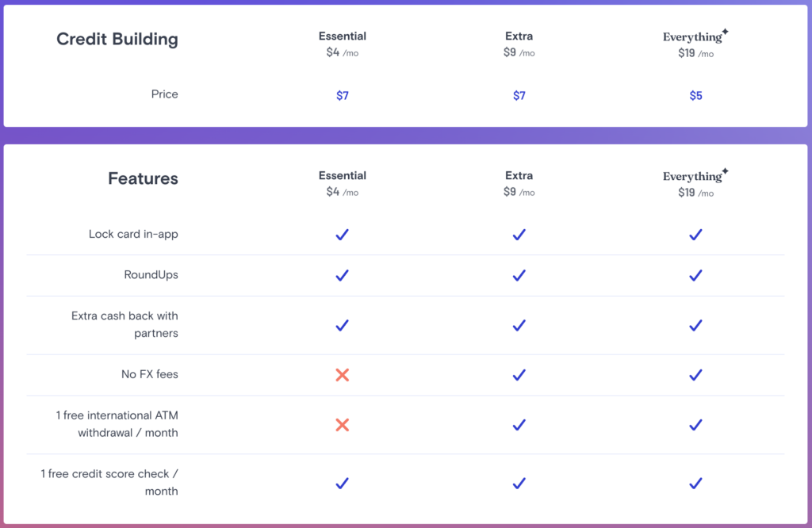Click Essential checkmark for free credit score check
The height and width of the screenshot is (528, 812).
(x=342, y=483)
